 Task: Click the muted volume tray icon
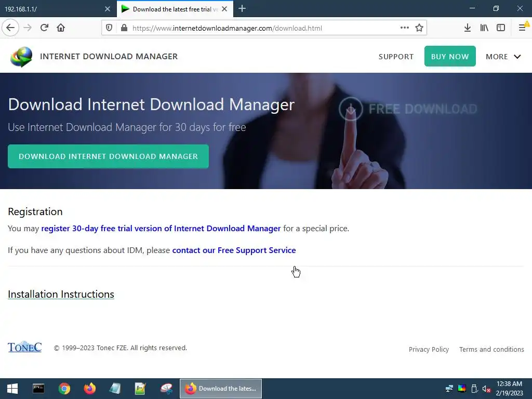point(486,389)
